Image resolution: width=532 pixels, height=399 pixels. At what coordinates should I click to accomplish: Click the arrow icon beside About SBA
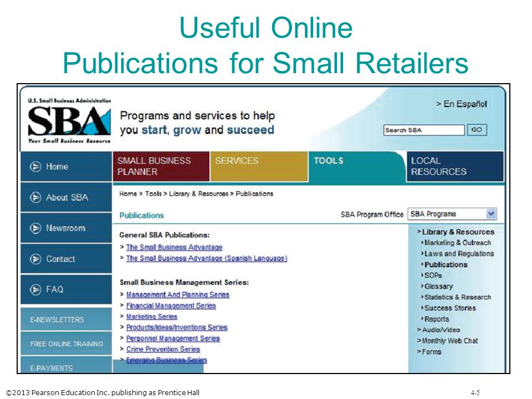point(35,197)
